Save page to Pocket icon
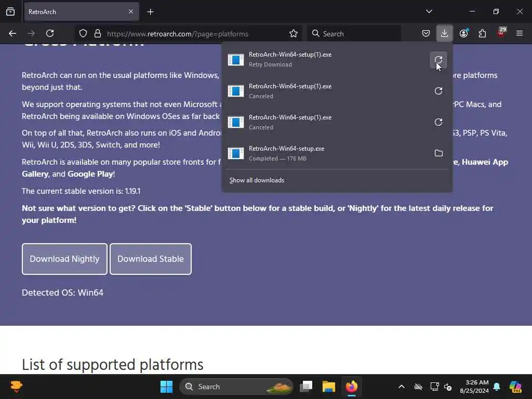532x399 pixels. coord(426,34)
